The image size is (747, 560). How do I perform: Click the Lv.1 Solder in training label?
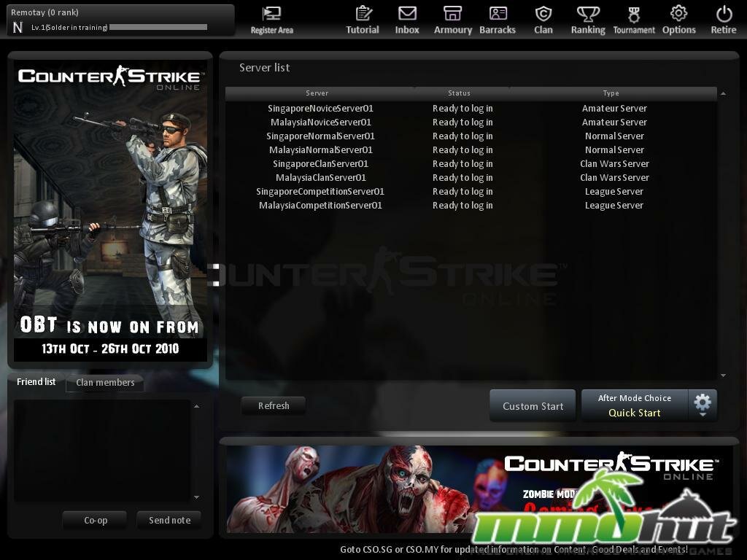click(x=69, y=28)
